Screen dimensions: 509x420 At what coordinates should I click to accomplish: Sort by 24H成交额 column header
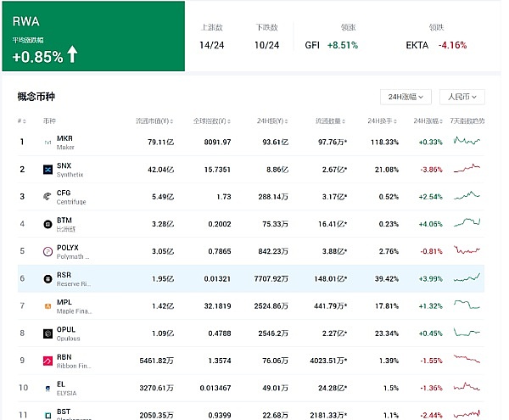(x=265, y=120)
